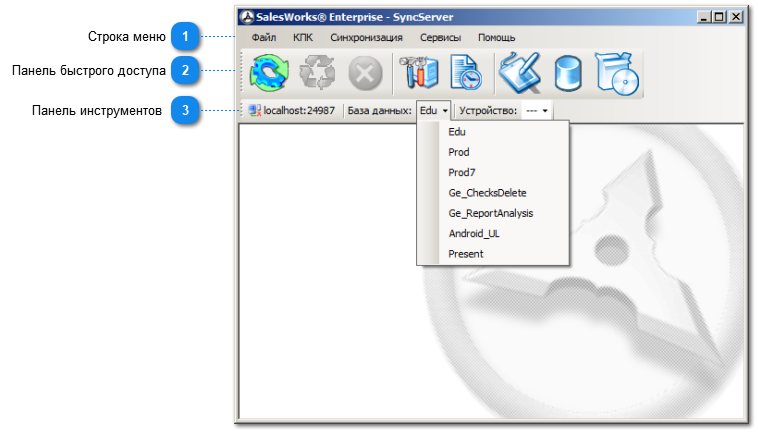Open the Сервисы menu
This screenshot has height=433, width=758.
440,38
